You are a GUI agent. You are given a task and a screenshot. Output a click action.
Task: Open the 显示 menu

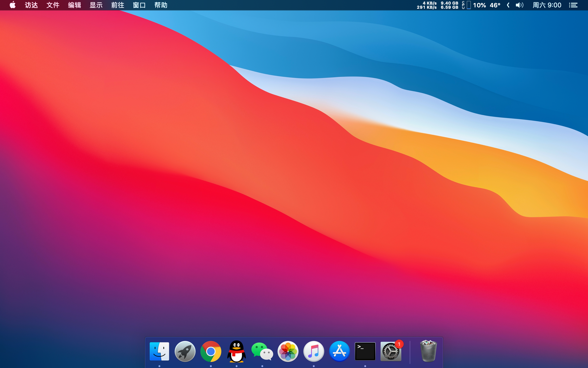(96, 5)
